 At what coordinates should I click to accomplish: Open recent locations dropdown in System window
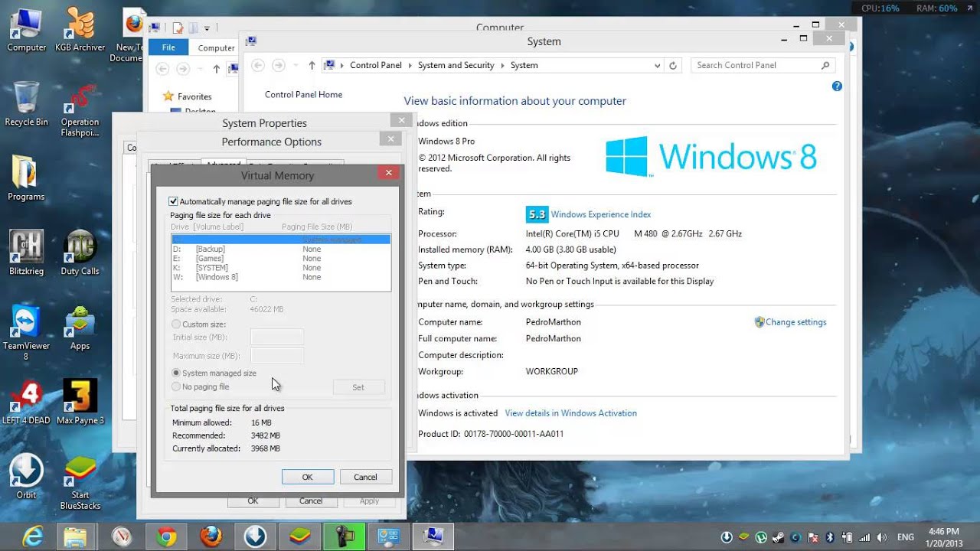296,66
